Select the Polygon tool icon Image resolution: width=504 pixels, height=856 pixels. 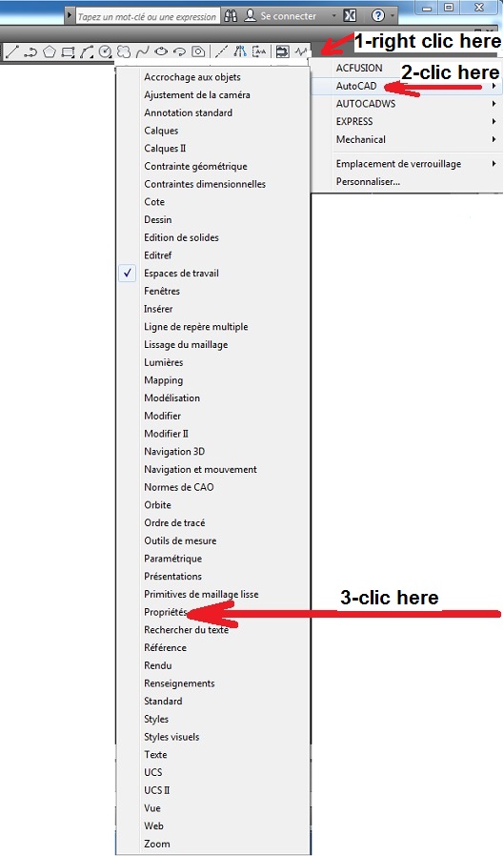[x=50, y=51]
